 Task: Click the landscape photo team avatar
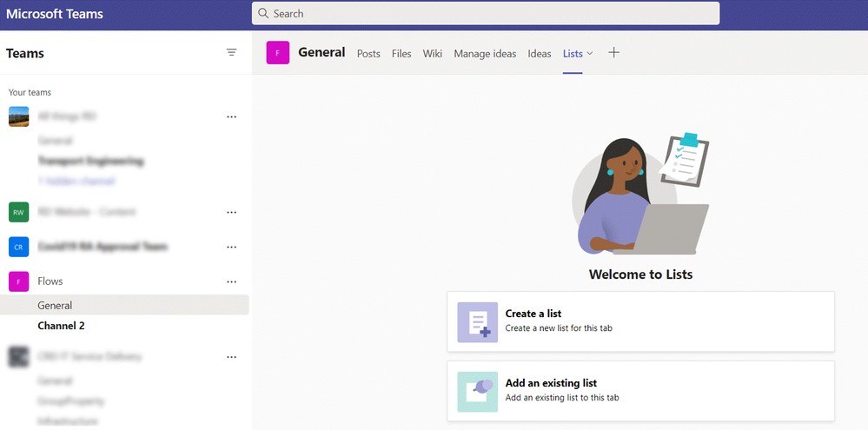coord(19,116)
